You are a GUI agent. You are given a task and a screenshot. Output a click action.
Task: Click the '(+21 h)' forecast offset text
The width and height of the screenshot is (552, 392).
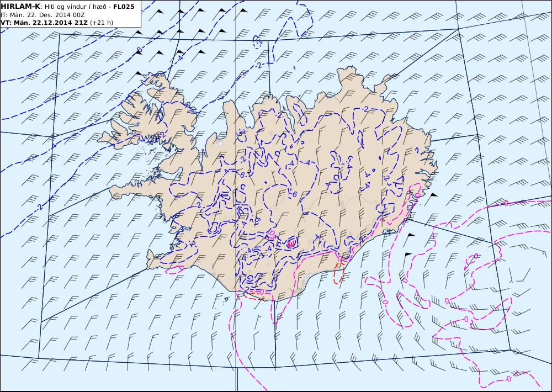[102, 23]
